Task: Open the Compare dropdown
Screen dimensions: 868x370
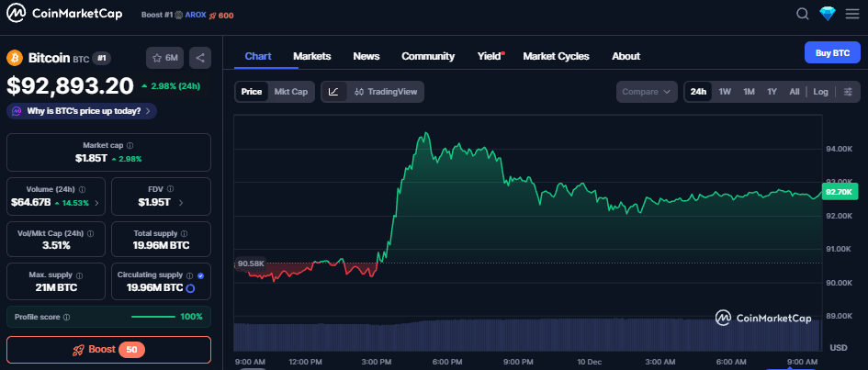Action: click(647, 92)
